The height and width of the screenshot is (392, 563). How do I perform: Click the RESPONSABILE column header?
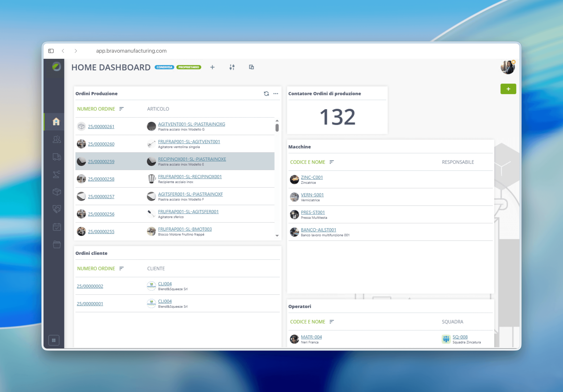[458, 162]
